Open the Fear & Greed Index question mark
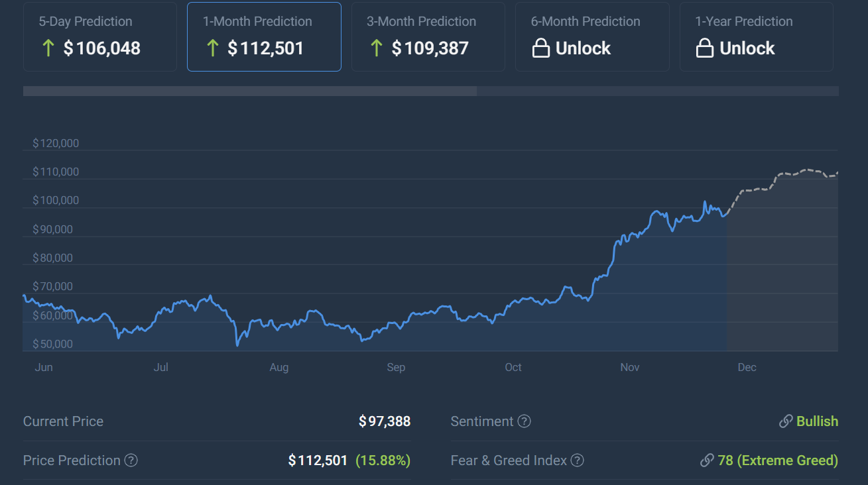The height and width of the screenshot is (485, 868). pyautogui.click(x=577, y=460)
